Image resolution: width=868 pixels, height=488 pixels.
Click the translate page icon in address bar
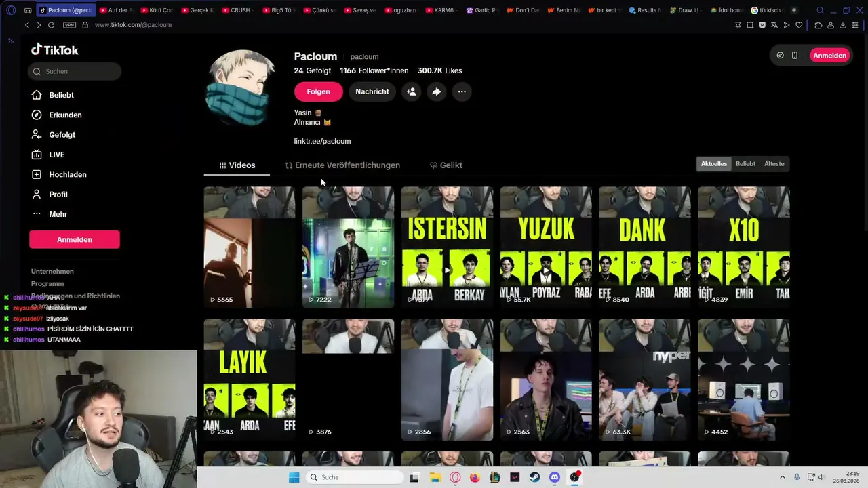click(774, 25)
